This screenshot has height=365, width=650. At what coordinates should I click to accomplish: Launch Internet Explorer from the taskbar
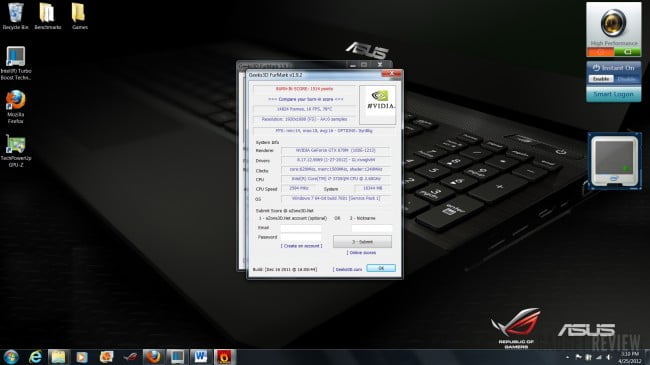[x=36, y=357]
